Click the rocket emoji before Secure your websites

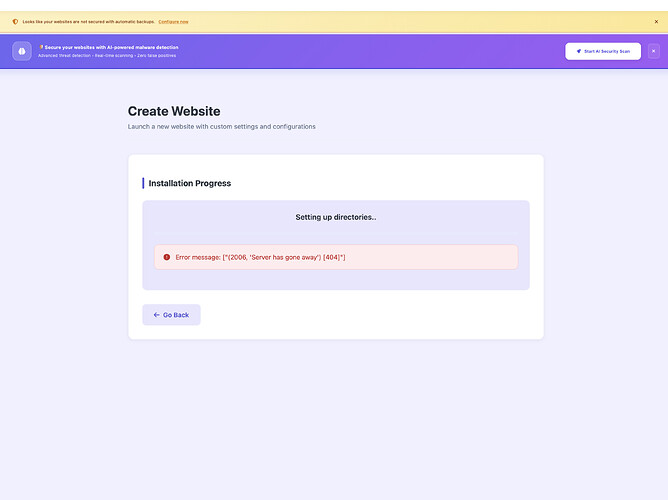click(x=41, y=47)
